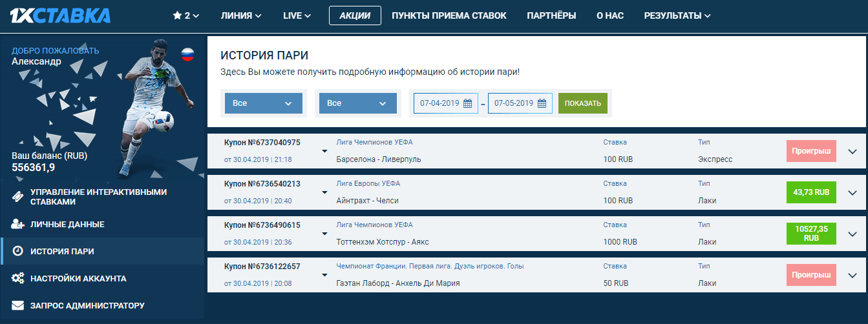868x324 pixels.
Task: Click the balance value 556361,9
Action: coord(33,167)
